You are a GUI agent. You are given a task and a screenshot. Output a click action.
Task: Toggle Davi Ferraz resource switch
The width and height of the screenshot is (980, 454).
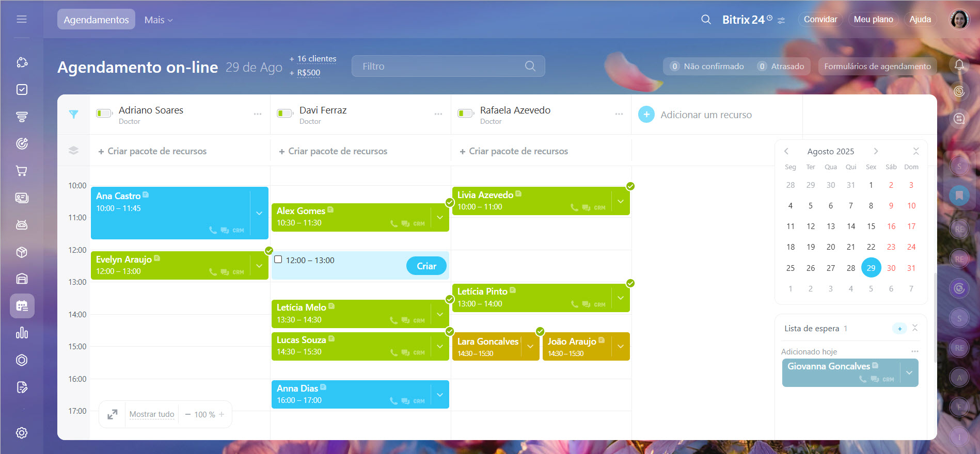tap(285, 113)
